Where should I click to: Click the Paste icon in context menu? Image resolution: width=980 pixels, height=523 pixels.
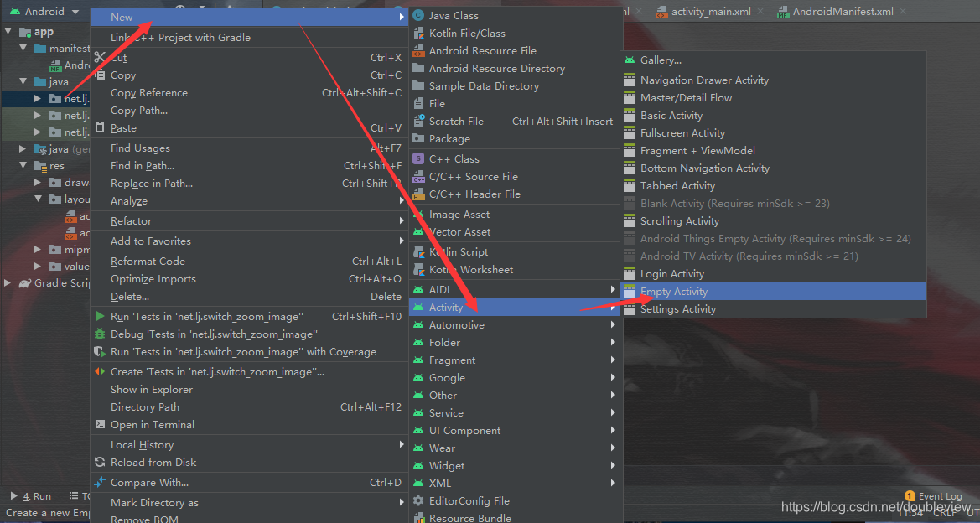coord(100,127)
